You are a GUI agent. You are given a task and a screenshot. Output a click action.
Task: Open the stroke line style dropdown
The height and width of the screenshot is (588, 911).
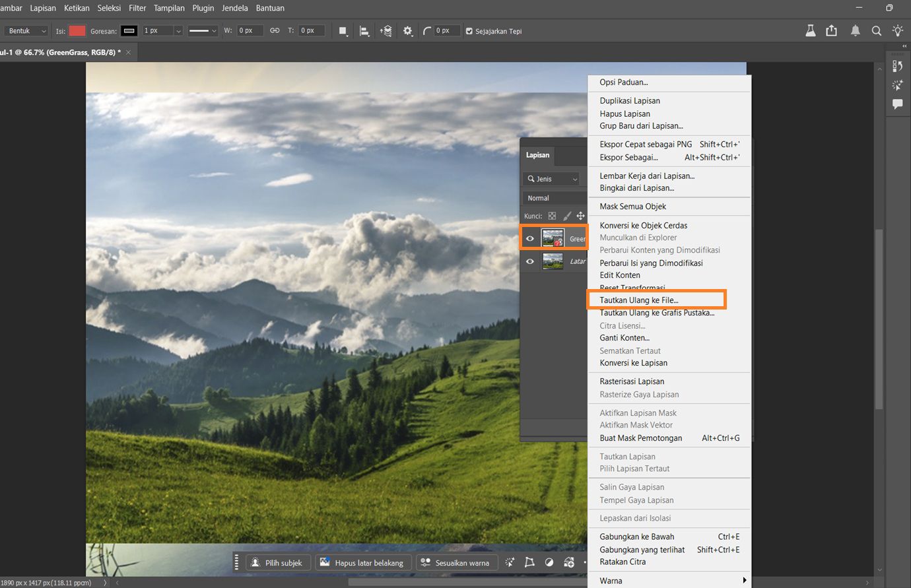pyautogui.click(x=202, y=31)
